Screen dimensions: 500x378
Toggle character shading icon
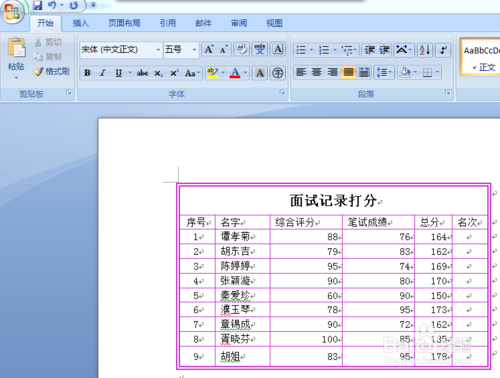pos(260,73)
